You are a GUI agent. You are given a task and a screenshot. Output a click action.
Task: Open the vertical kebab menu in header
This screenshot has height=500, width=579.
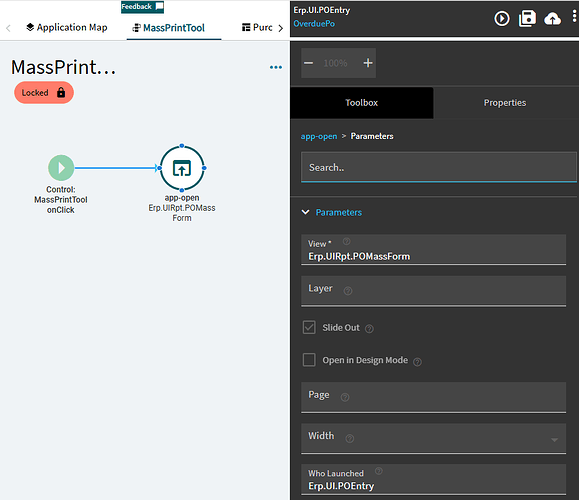pos(574,17)
